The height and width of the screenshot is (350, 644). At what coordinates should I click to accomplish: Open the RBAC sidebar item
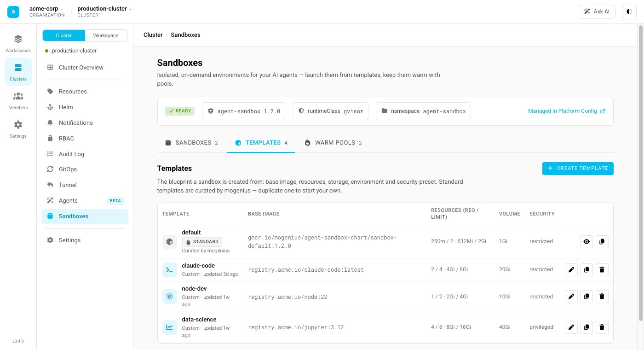85,139
